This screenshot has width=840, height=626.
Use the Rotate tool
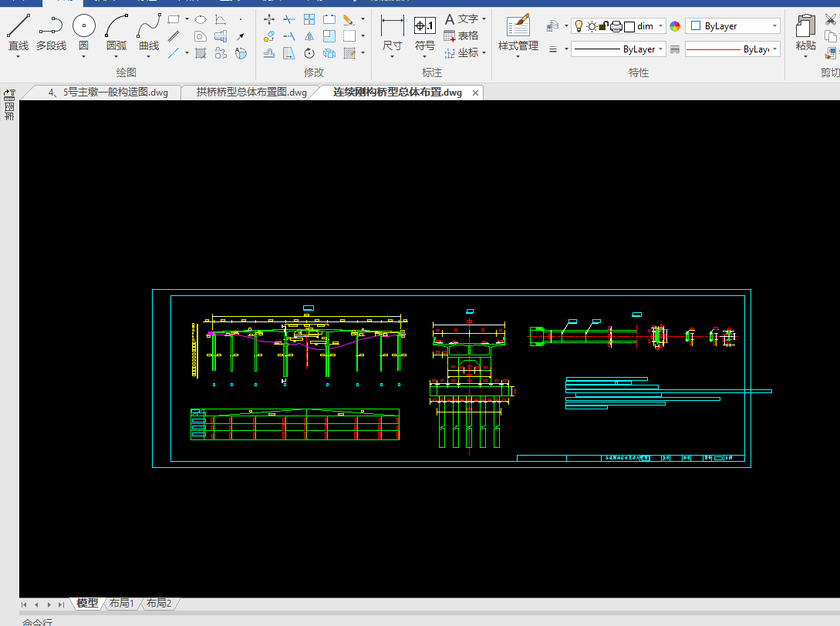pos(309,53)
